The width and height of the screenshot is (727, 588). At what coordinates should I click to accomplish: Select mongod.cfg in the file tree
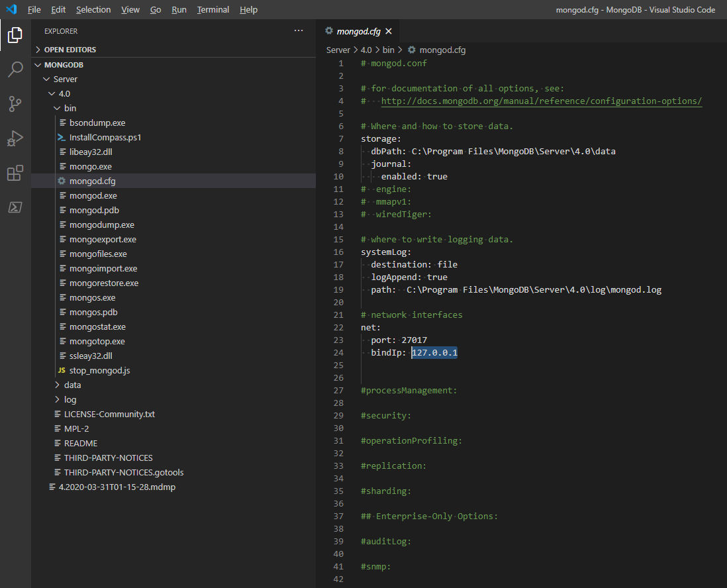pyautogui.click(x=173, y=181)
